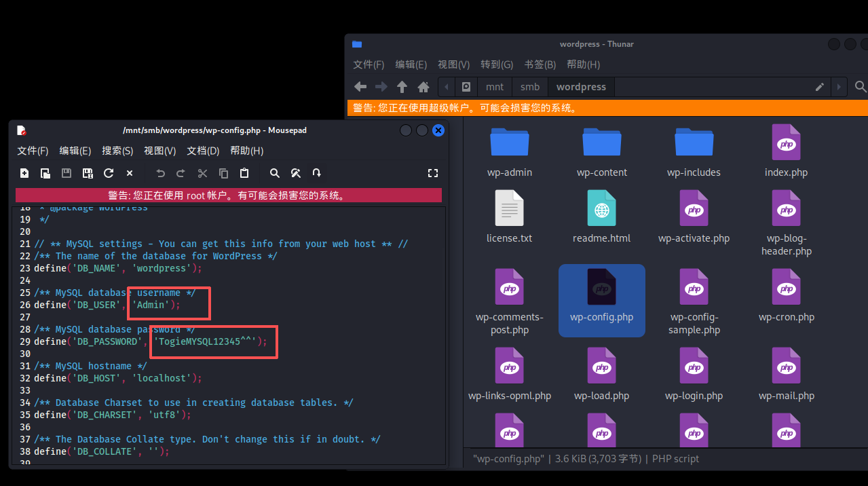This screenshot has height=486, width=868.
Task: Open the 文档(D) menu in Mousepad
Action: 203,151
